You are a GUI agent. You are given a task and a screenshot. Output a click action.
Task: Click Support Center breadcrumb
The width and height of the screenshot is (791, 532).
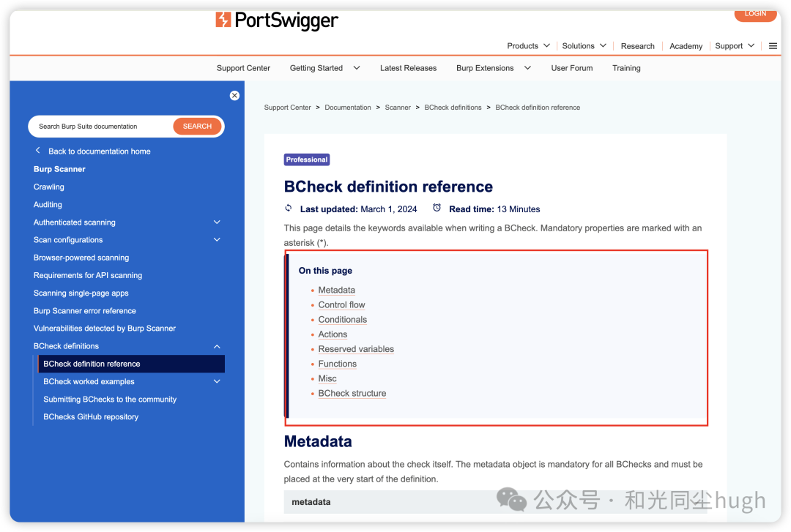[x=288, y=108]
